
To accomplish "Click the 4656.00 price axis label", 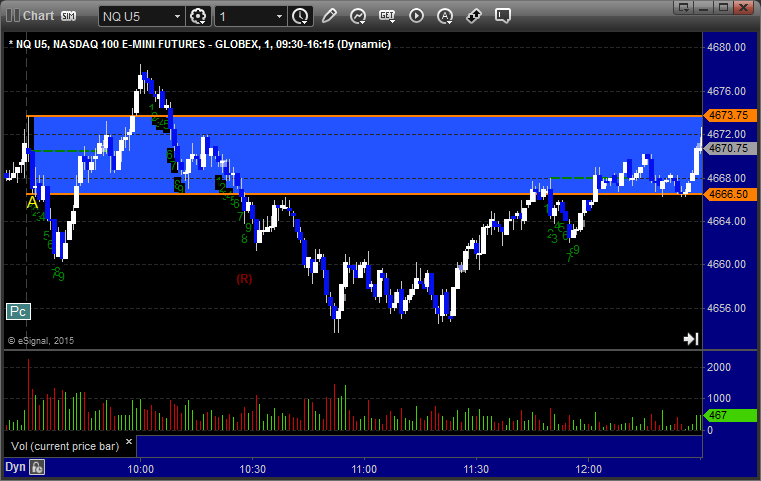I will [x=727, y=308].
